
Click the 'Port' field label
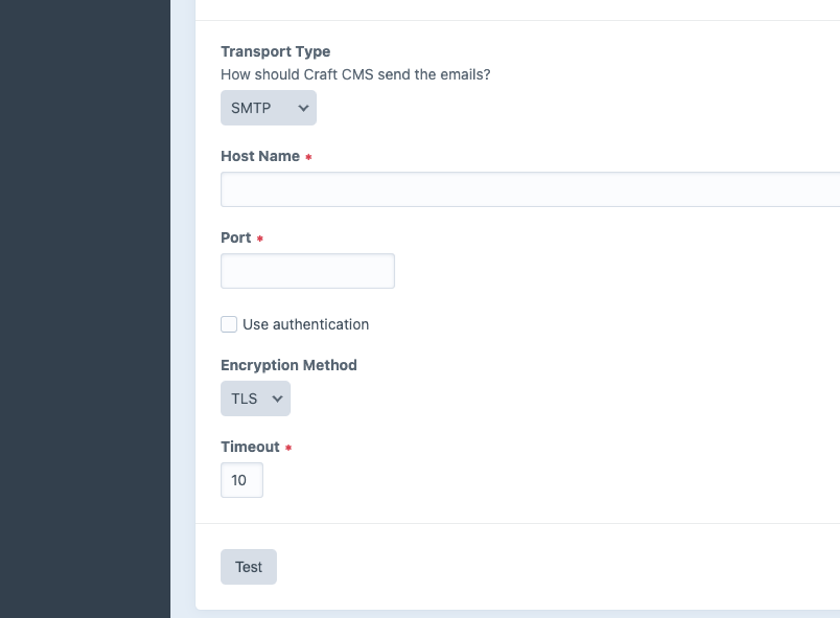pos(236,238)
